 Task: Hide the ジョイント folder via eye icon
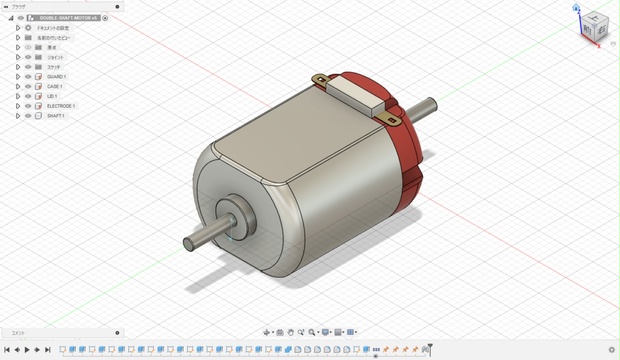click(x=28, y=57)
